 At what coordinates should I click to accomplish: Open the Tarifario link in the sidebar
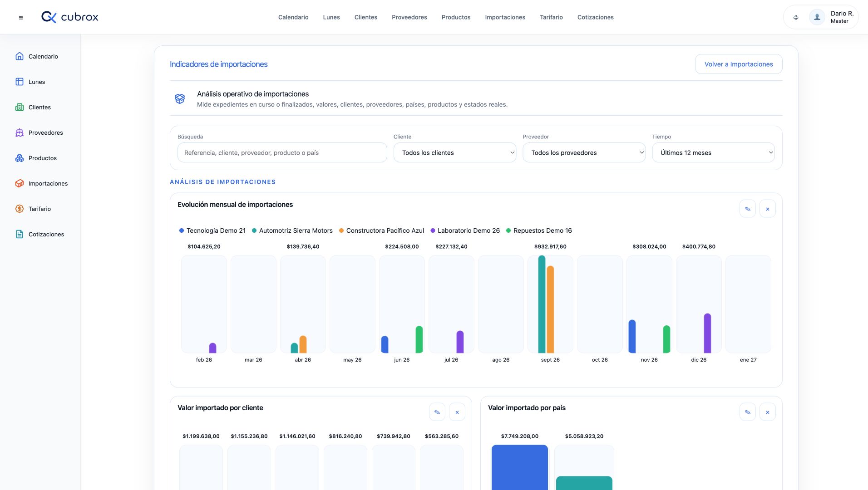[39, 209]
